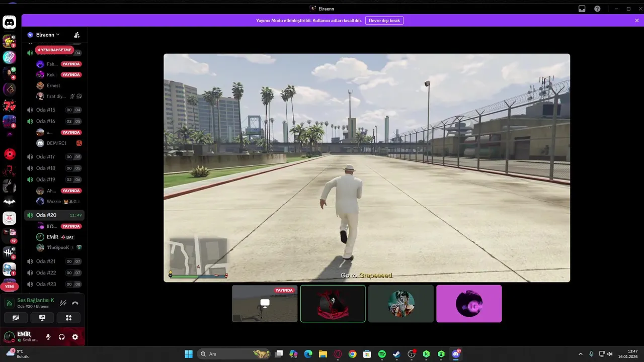Open the red 7s server icon
The width and height of the screenshot is (644, 362).
tap(10, 106)
